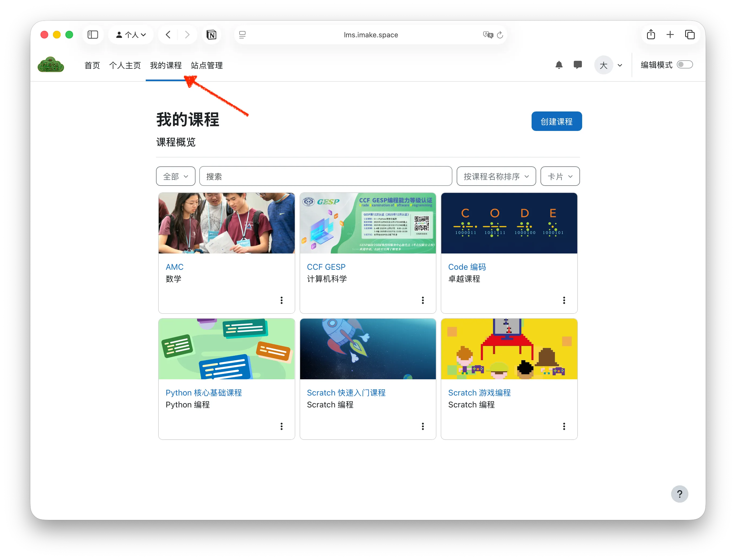Toggle the Safari sidebar icon

93,34
